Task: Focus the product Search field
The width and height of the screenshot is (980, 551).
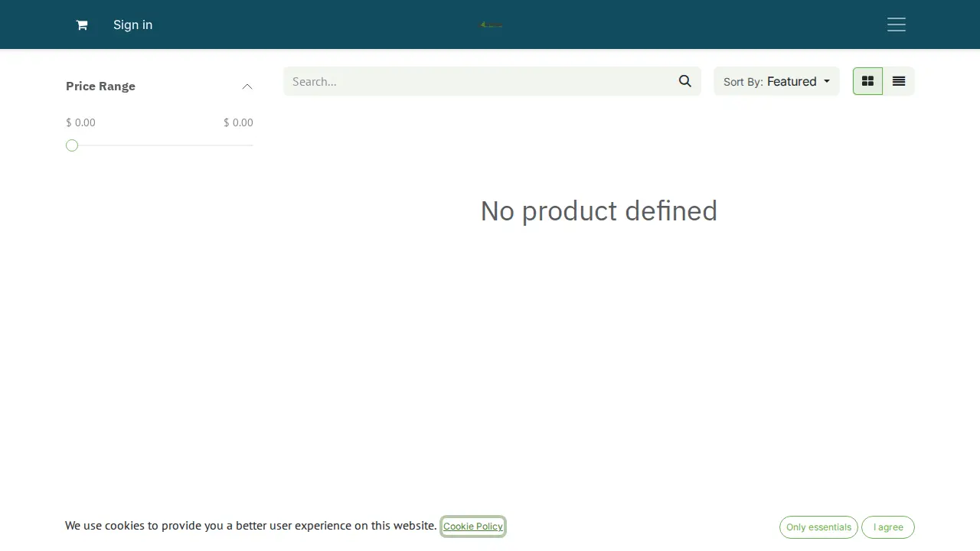Action: click(x=476, y=81)
